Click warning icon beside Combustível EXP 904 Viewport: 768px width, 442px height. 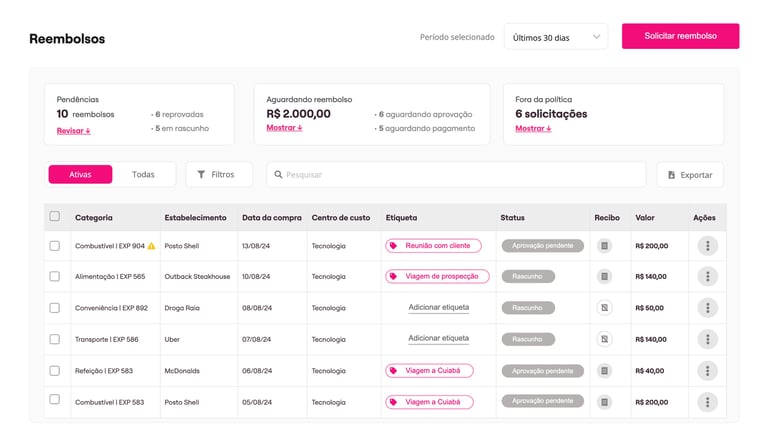pyautogui.click(x=152, y=246)
